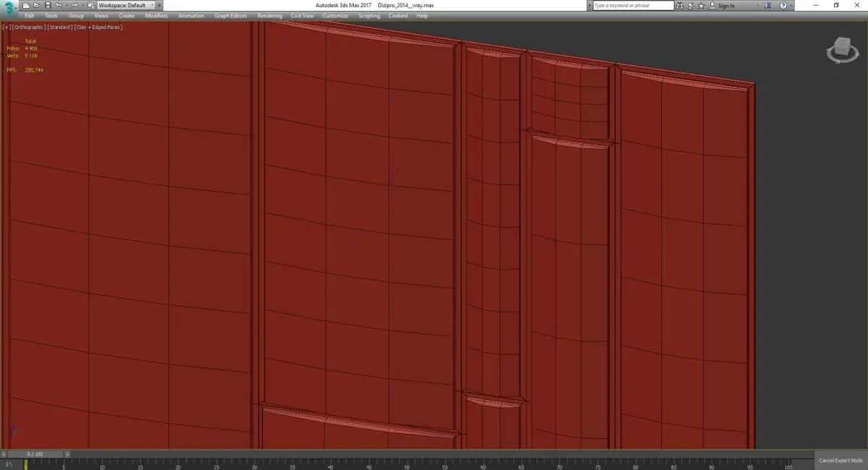868x470 pixels.
Task: Open the Views menu
Action: (x=101, y=16)
